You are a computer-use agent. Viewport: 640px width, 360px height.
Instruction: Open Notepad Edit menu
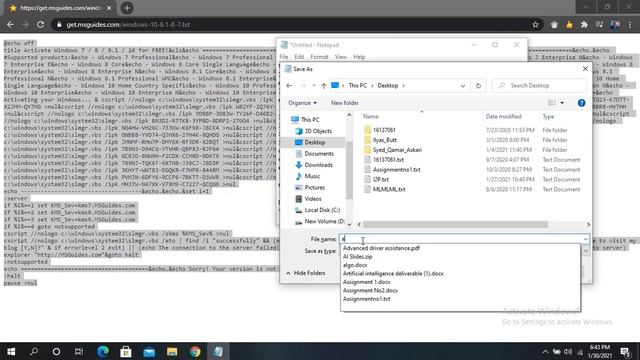tap(299, 57)
